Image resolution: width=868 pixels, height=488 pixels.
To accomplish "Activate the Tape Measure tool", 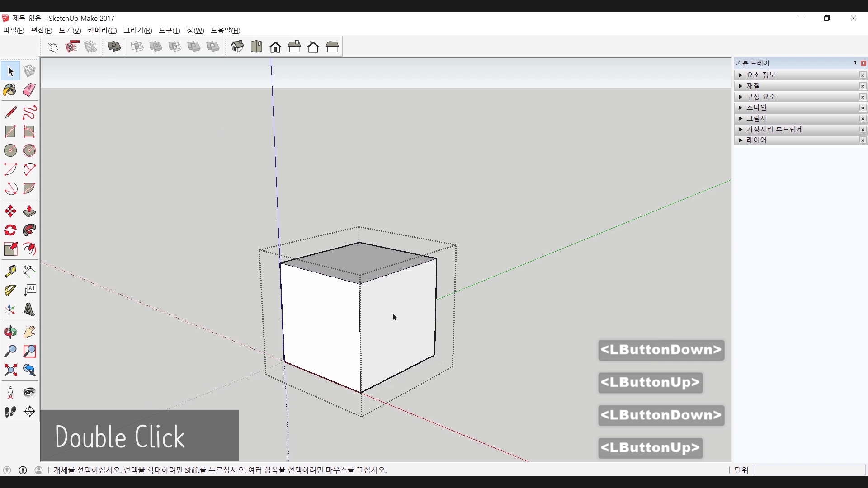I will click(x=10, y=271).
